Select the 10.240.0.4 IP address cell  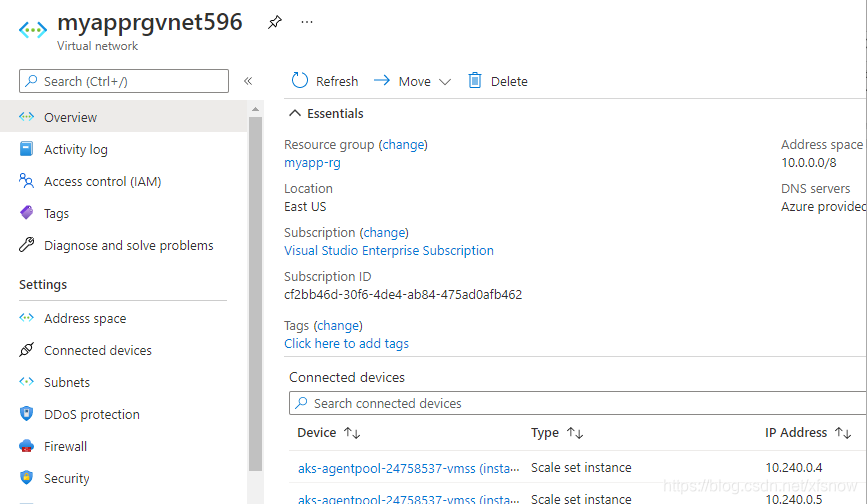coord(793,468)
